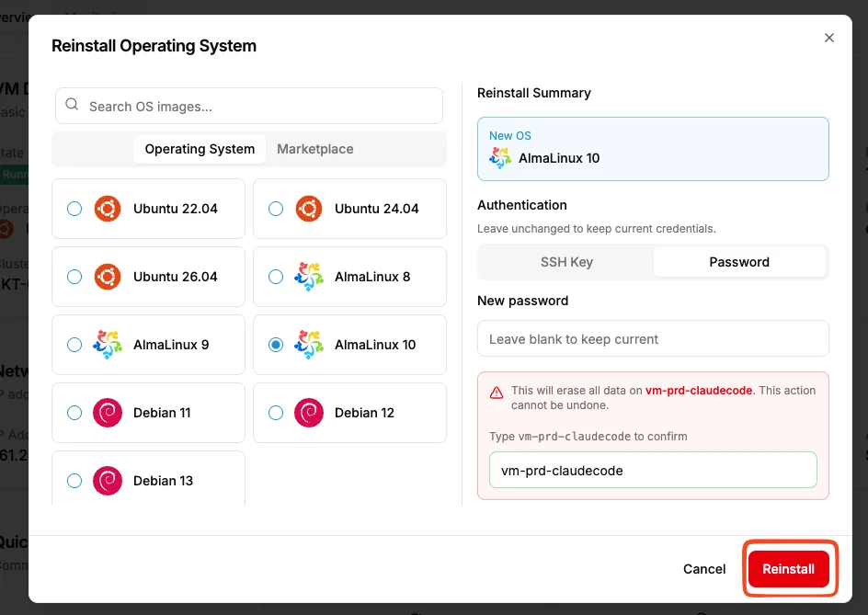Image resolution: width=868 pixels, height=615 pixels.
Task: Choose SSH Key authentication tab
Action: pyautogui.click(x=566, y=262)
